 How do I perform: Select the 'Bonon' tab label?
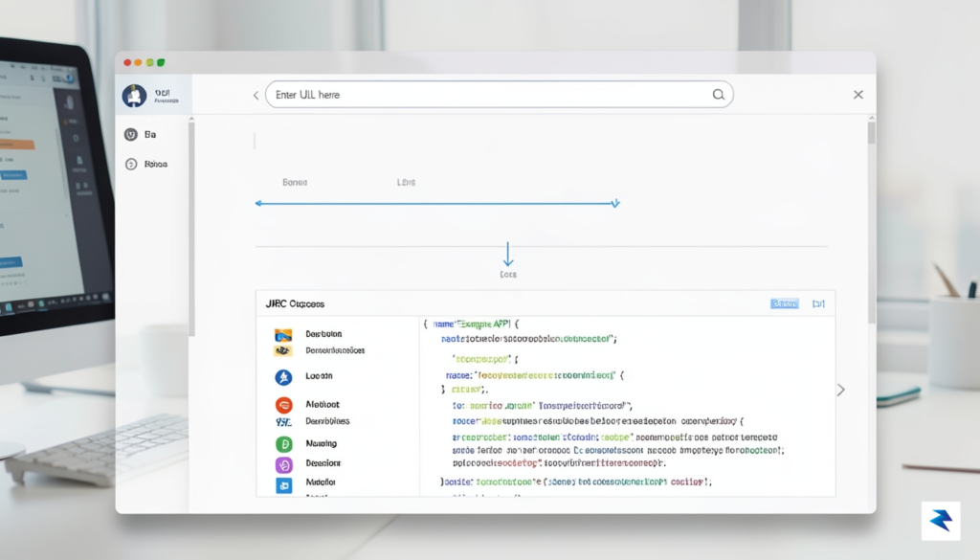[x=295, y=182]
